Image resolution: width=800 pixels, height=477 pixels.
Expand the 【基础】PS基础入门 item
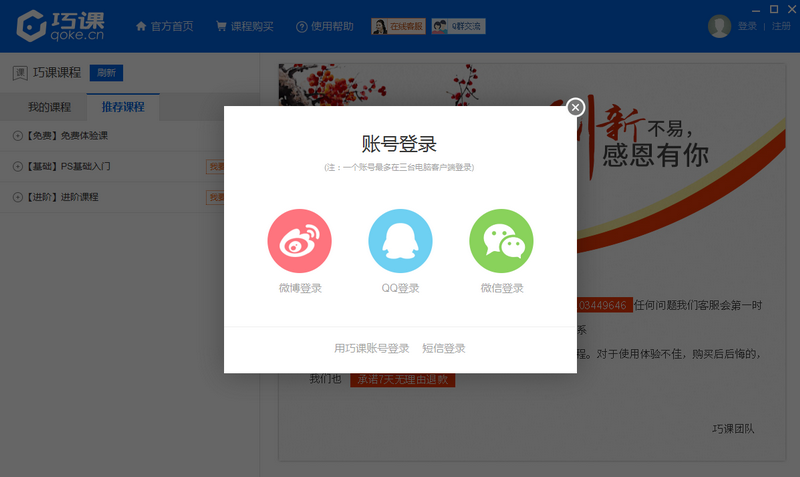(18, 166)
